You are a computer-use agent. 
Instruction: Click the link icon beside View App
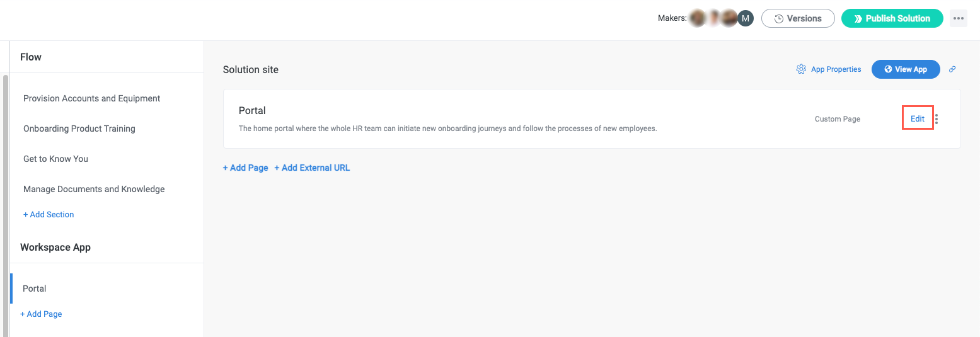[x=952, y=69]
